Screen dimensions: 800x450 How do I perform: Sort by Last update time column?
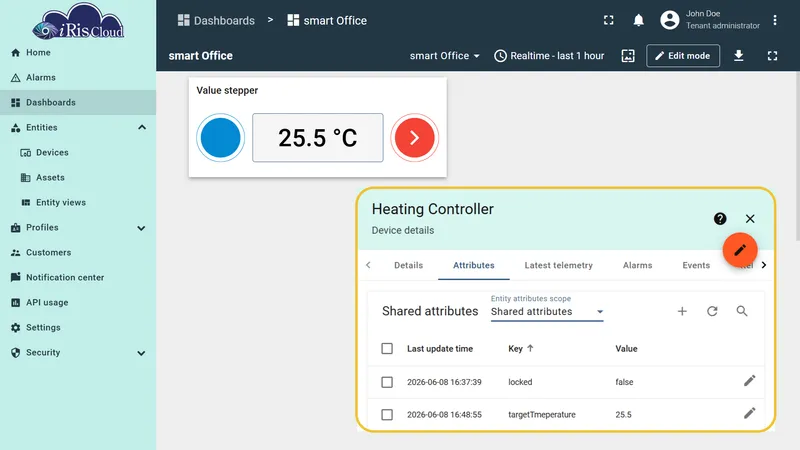click(x=440, y=349)
